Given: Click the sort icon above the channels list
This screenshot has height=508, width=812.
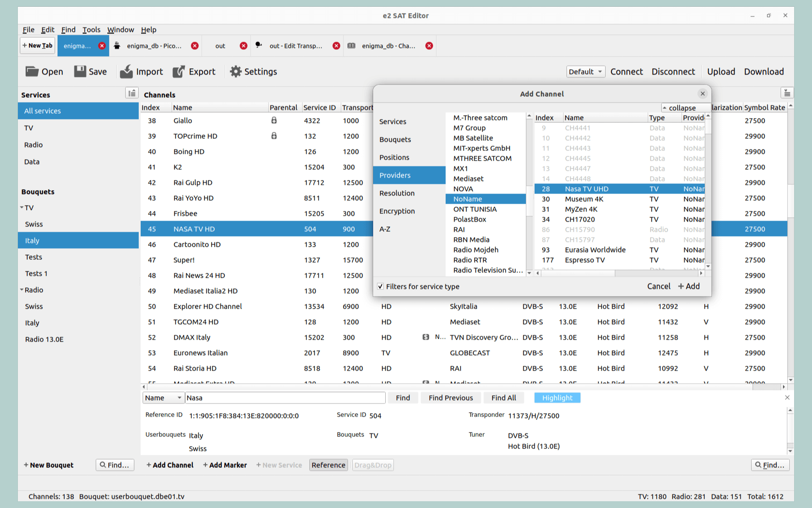Looking at the screenshot, I should (x=787, y=92).
